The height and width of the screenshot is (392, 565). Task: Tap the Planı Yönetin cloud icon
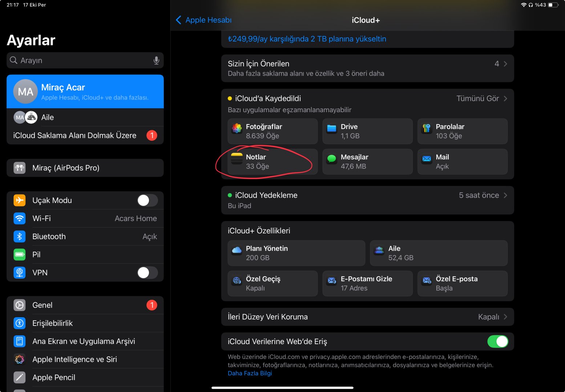pos(237,250)
